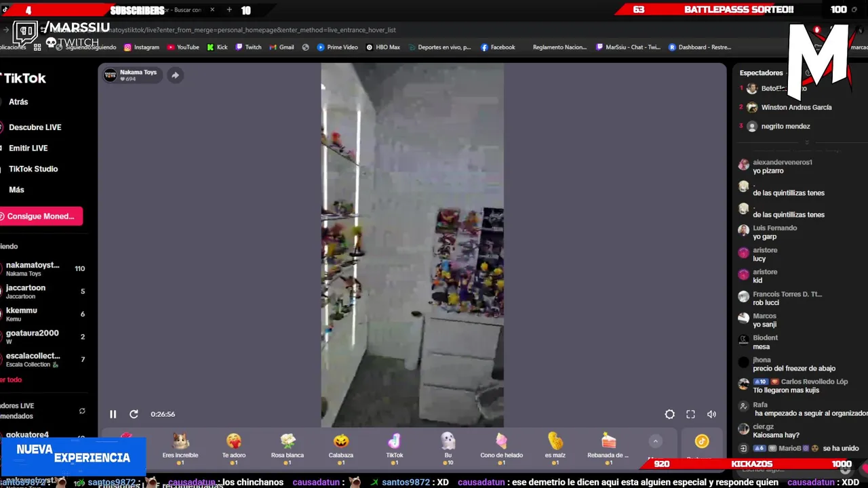Viewport: 868px width, 488px height.
Task: Open HBO Max bookmark
Action: click(383, 47)
